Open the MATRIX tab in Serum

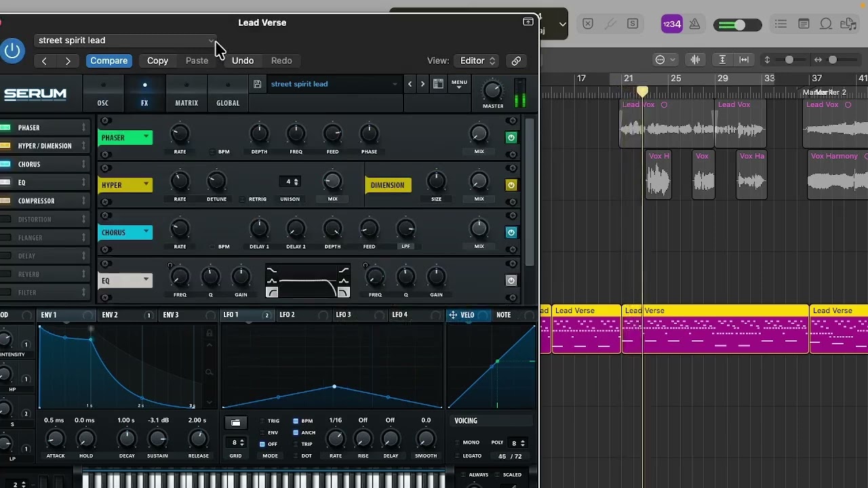click(186, 94)
